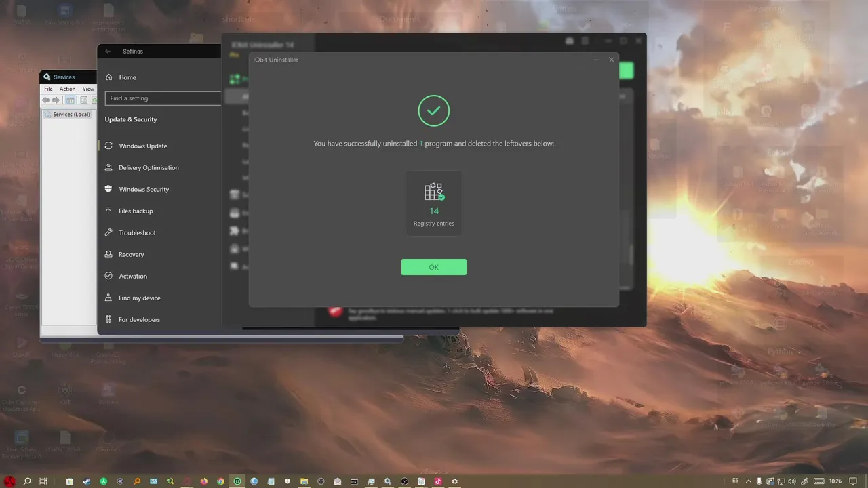Open OBS Studio from the taskbar
This screenshot has width=868, height=488.
(x=404, y=481)
